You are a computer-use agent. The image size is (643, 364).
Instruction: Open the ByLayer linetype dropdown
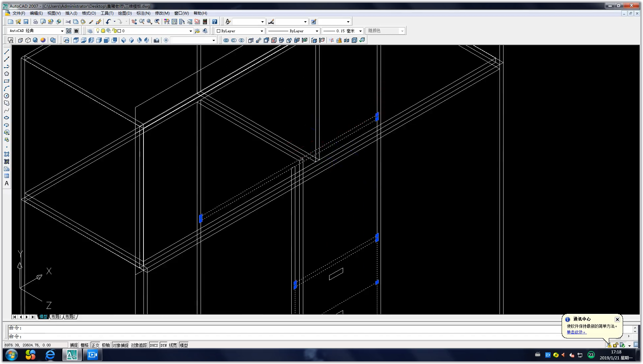(x=317, y=31)
